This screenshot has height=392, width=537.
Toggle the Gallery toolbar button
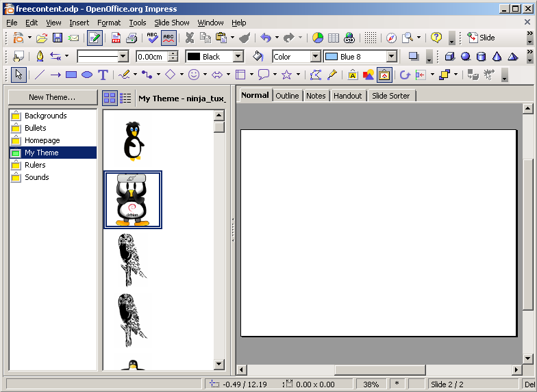(384, 75)
